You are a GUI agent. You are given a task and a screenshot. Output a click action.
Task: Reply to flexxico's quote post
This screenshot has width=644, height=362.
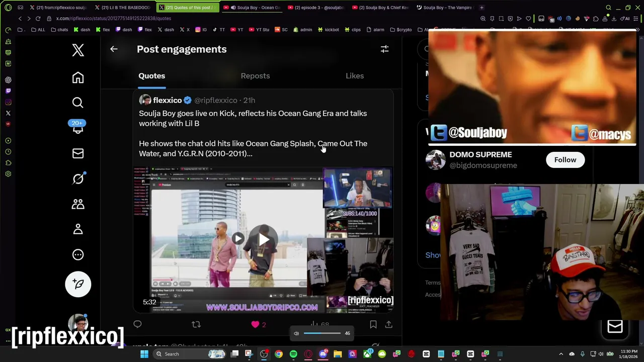(x=137, y=324)
